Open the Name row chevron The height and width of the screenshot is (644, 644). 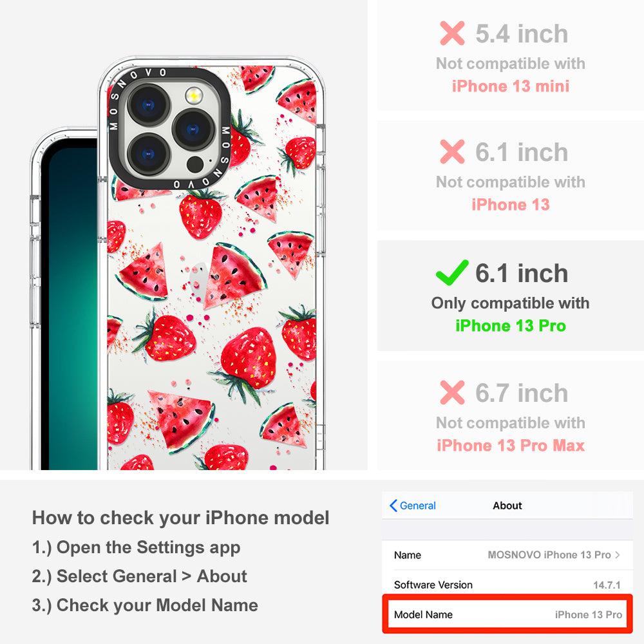(x=618, y=555)
